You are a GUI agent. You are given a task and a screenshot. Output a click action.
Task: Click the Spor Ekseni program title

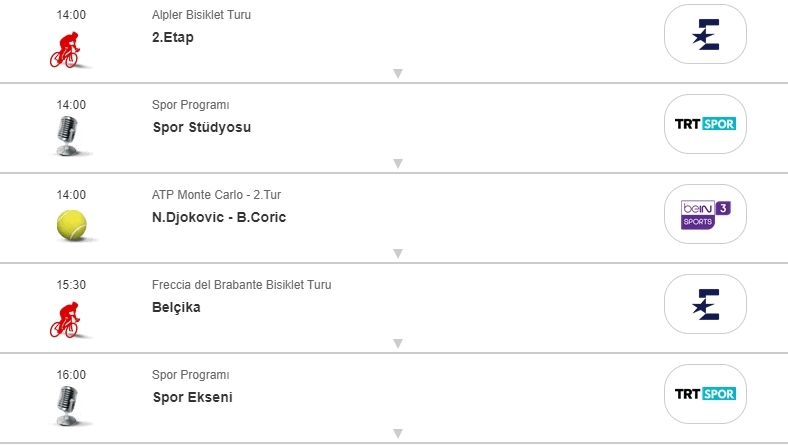point(192,397)
